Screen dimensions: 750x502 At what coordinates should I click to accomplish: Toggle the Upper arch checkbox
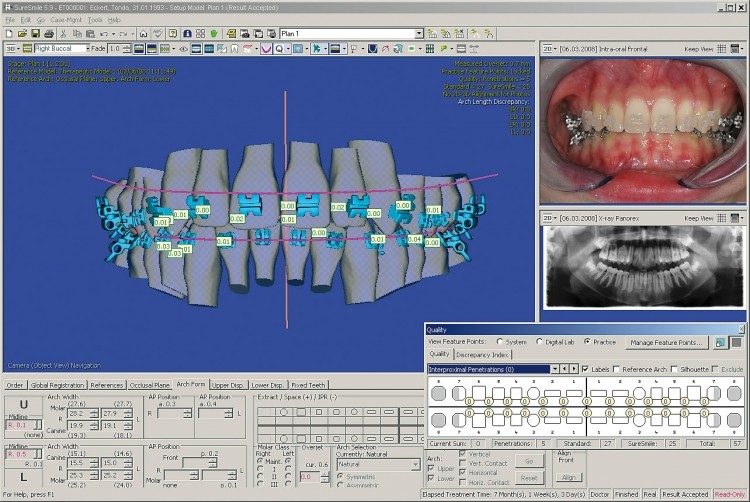[431, 469]
